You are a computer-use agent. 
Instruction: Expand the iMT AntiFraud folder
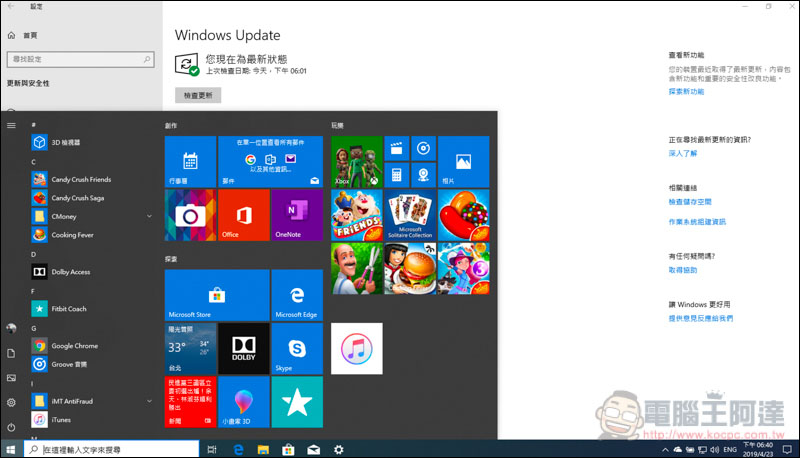point(92,401)
